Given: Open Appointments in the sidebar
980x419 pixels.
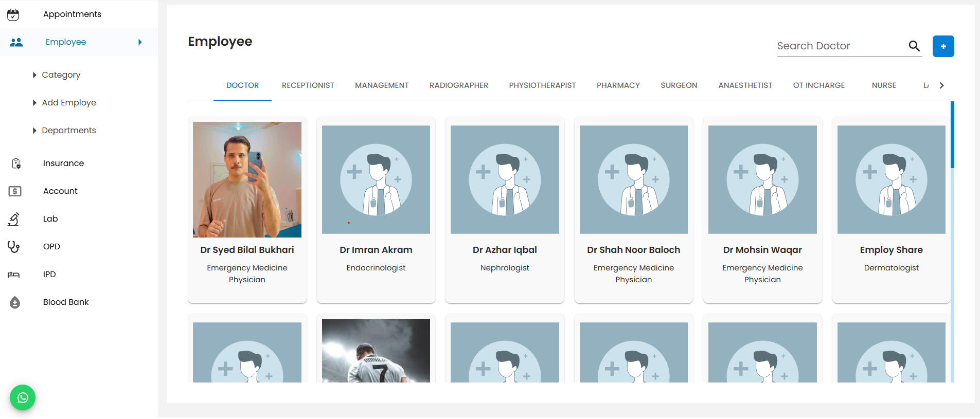Looking at the screenshot, I should pos(72,14).
